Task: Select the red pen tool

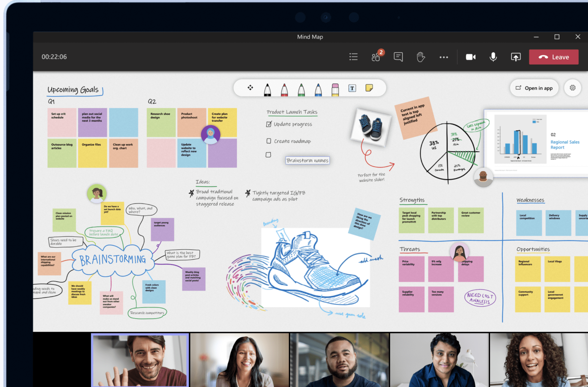Action: point(284,89)
